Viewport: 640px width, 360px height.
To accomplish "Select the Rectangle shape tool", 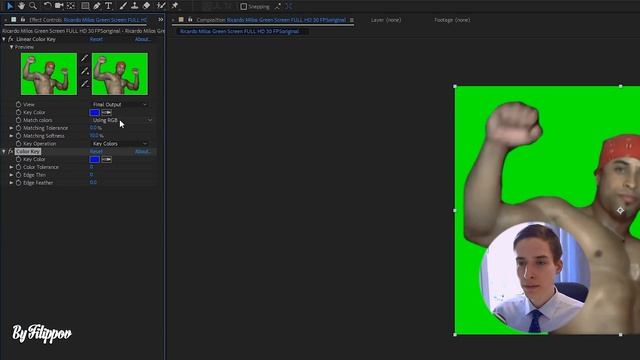I will click(x=85, y=6).
